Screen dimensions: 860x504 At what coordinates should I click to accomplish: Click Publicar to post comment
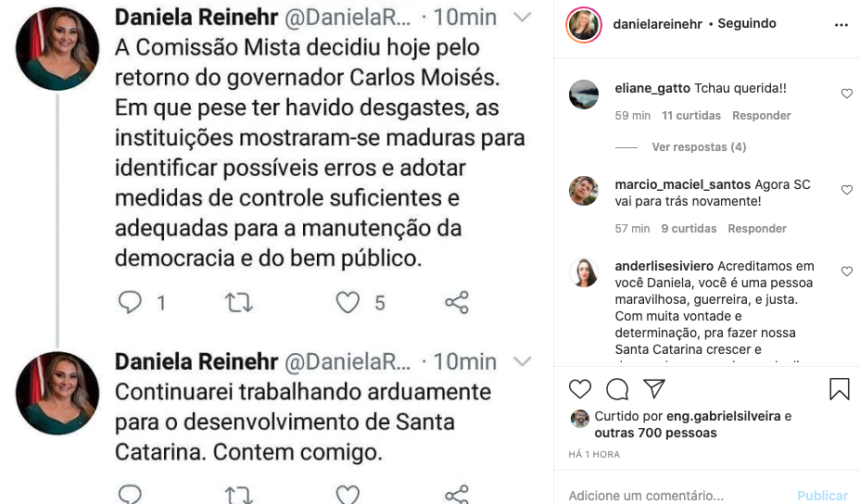pyautogui.click(x=822, y=496)
